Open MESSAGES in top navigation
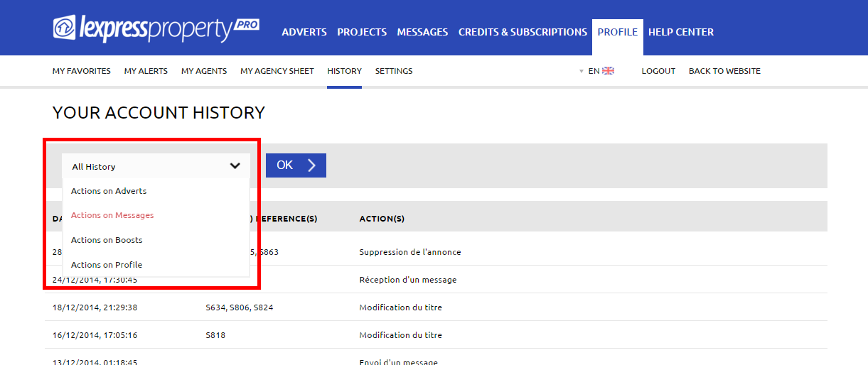868x365 pixels. tap(422, 32)
